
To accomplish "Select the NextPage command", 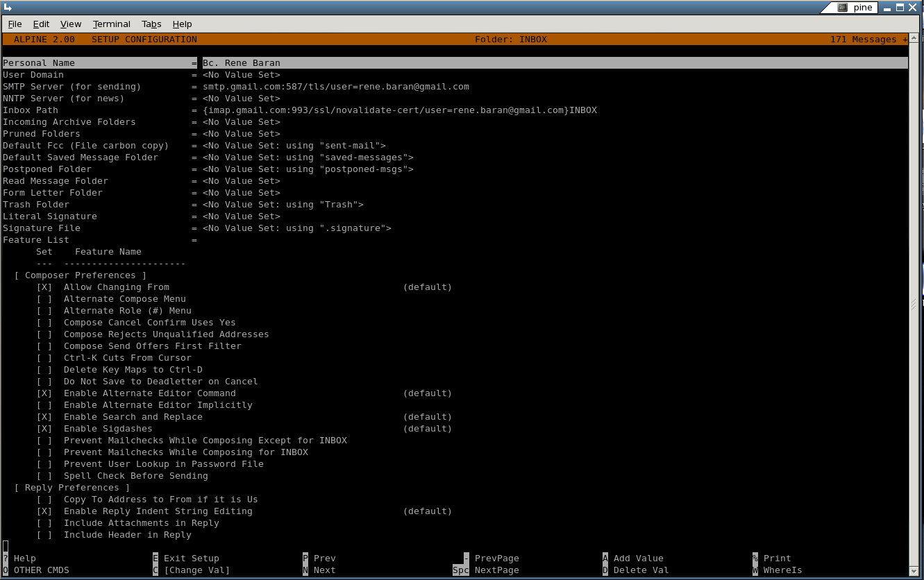I will (496, 570).
